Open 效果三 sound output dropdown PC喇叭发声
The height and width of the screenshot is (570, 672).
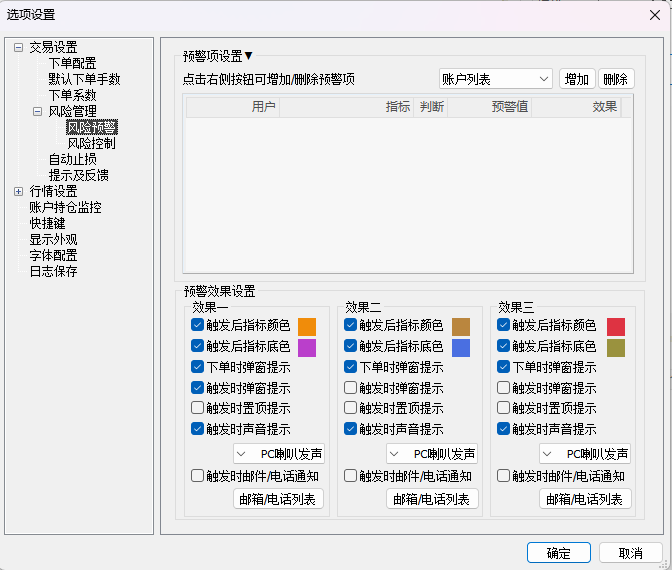(585, 453)
